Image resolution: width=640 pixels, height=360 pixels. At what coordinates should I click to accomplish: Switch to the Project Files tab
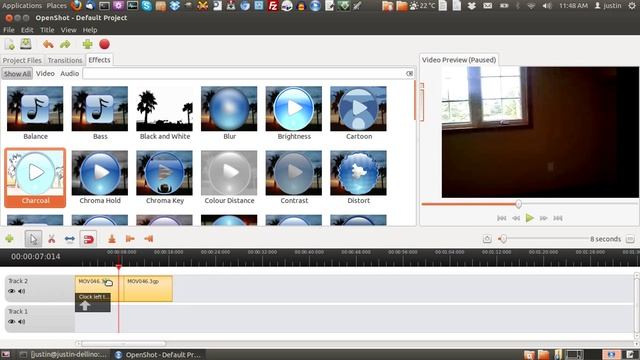22,60
